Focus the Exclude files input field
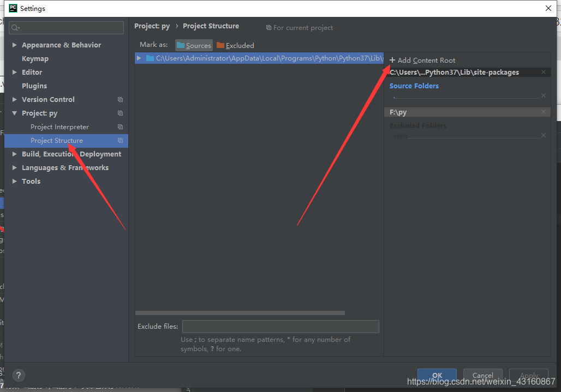561x392 pixels. point(280,327)
